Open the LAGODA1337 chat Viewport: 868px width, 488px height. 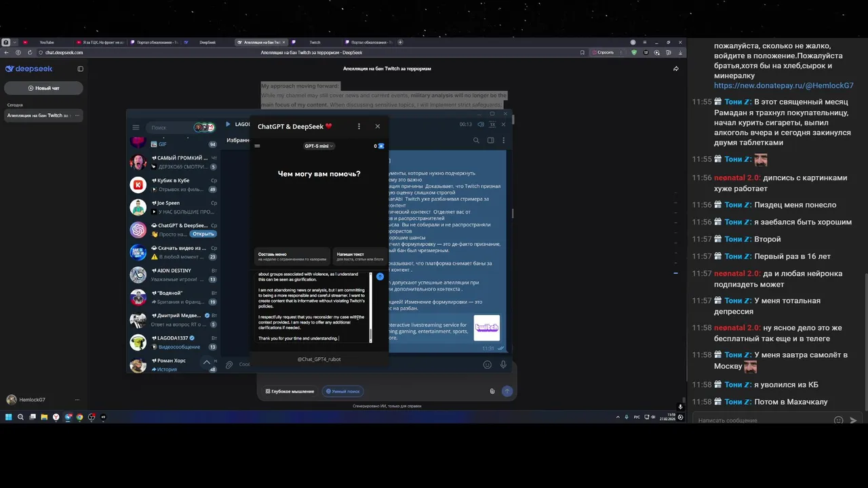tap(174, 342)
